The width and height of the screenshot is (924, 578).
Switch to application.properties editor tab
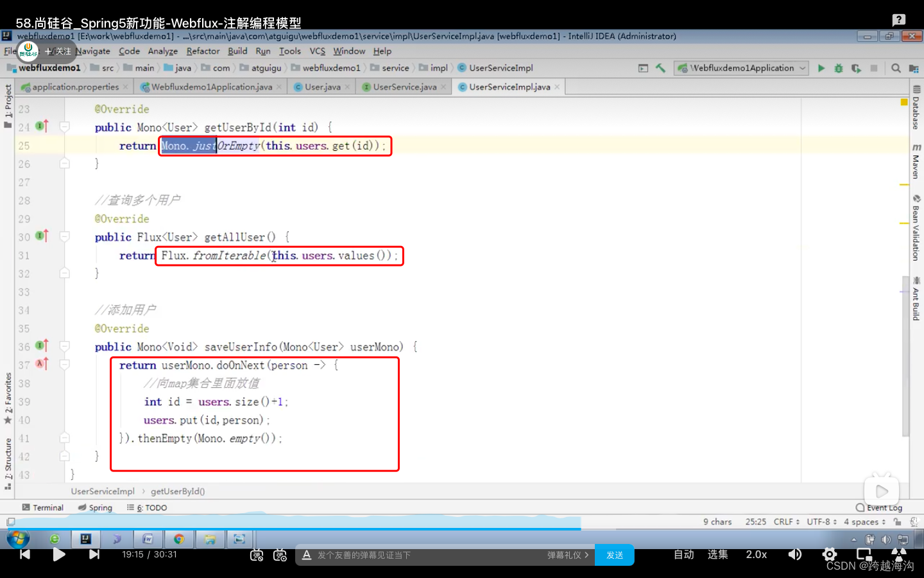click(75, 87)
